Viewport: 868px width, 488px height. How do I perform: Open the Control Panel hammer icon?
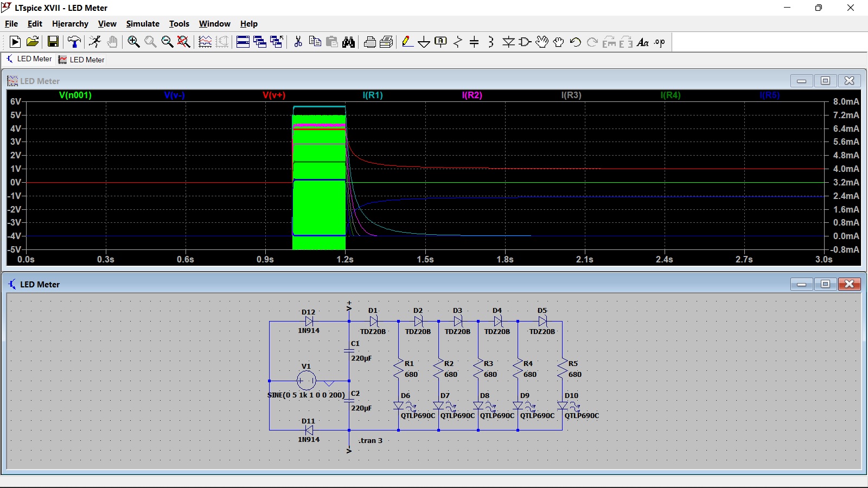tap(74, 42)
